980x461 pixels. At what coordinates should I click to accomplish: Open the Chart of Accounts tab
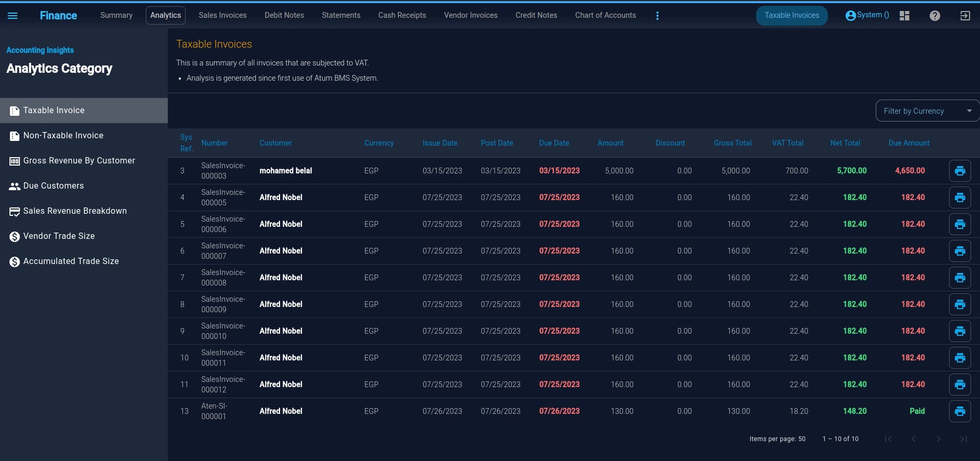coord(605,15)
